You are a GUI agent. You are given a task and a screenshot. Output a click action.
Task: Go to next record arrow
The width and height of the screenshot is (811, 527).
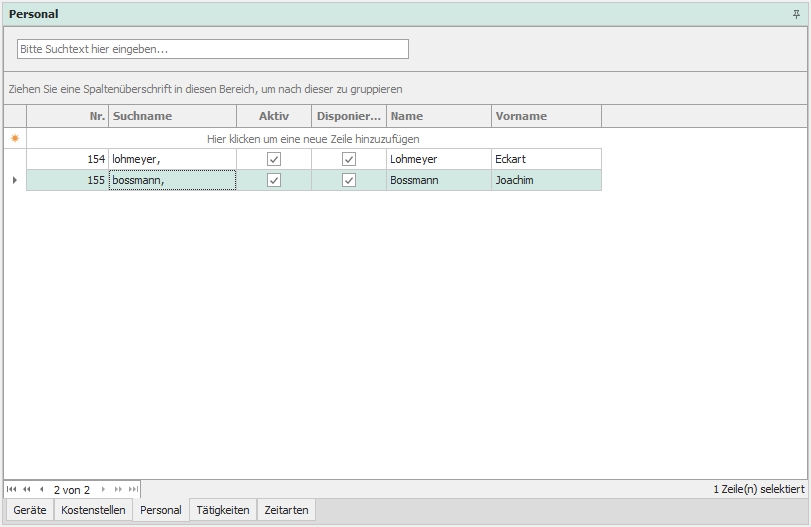coord(103,490)
